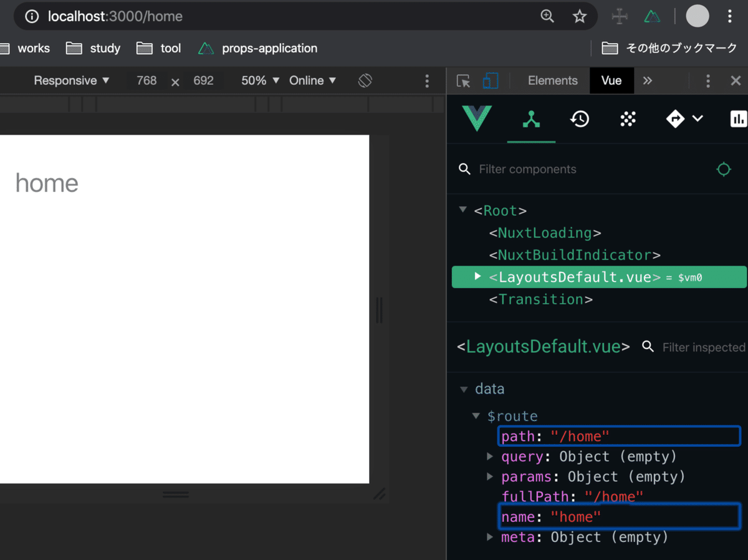Open the custom inspectors dots icon

(627, 118)
